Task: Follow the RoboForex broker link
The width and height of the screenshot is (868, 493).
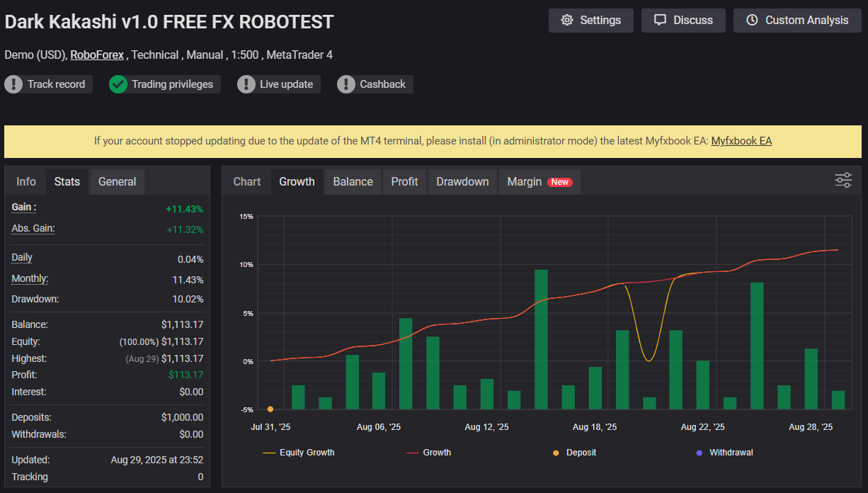Action: tap(97, 55)
